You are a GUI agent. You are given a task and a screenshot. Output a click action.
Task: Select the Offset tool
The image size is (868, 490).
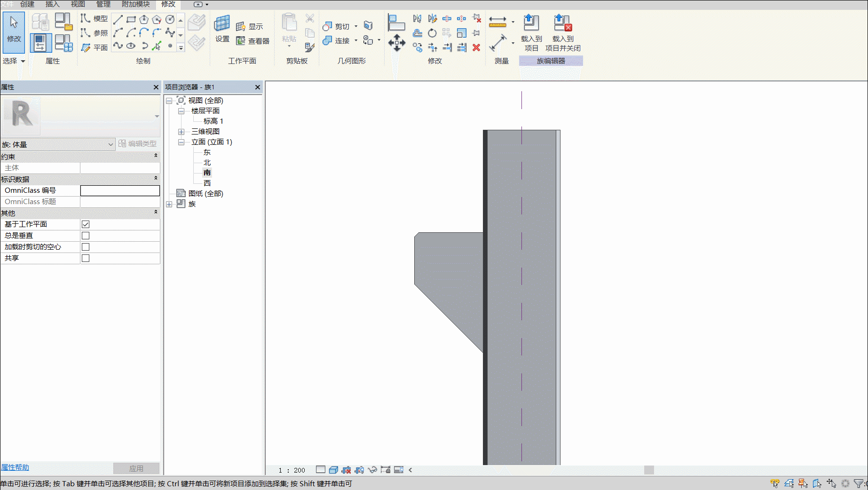click(x=417, y=33)
